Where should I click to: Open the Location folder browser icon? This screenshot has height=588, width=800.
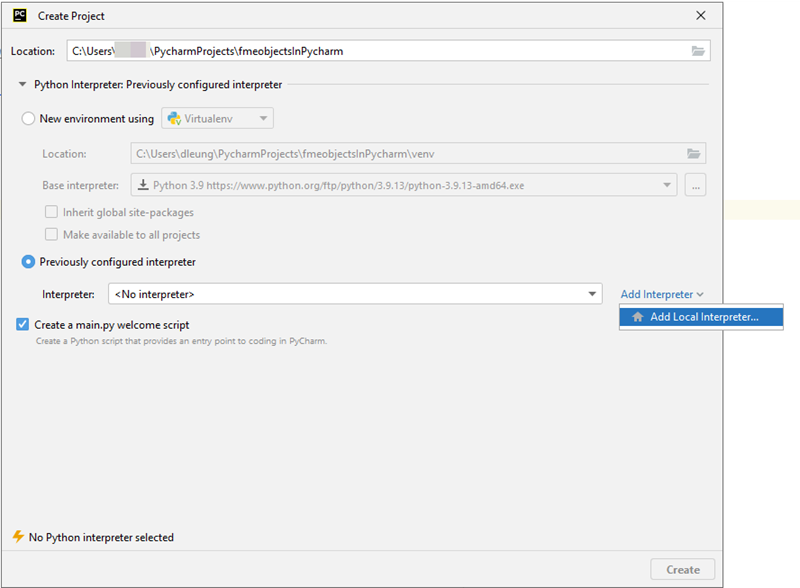pyautogui.click(x=698, y=51)
